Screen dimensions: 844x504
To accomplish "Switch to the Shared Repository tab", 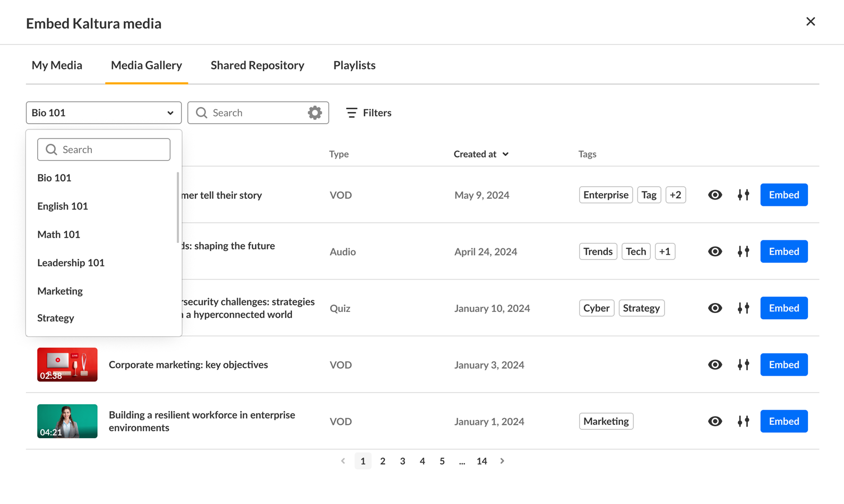I will click(x=257, y=65).
